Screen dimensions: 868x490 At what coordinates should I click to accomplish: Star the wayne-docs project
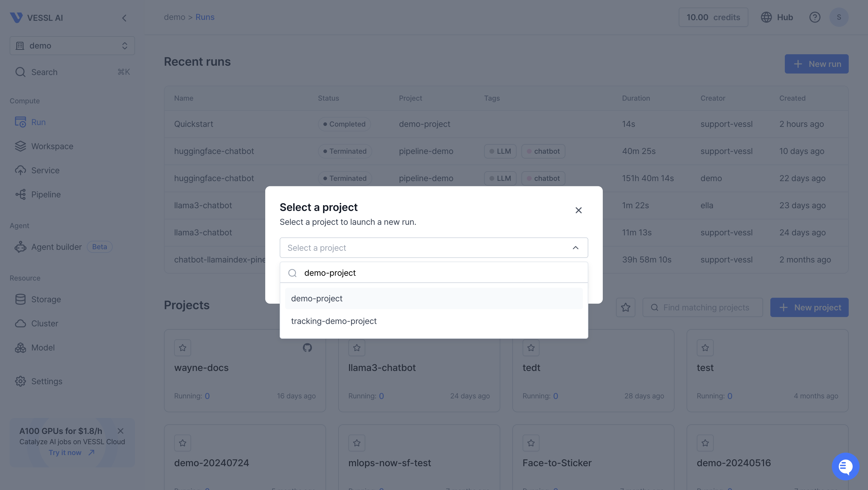pos(183,347)
